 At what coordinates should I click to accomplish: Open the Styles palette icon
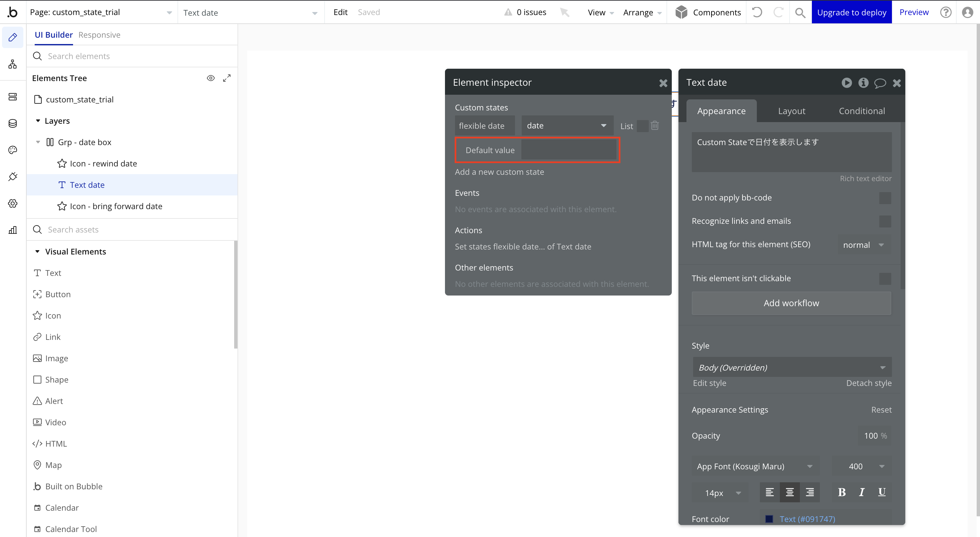13,150
